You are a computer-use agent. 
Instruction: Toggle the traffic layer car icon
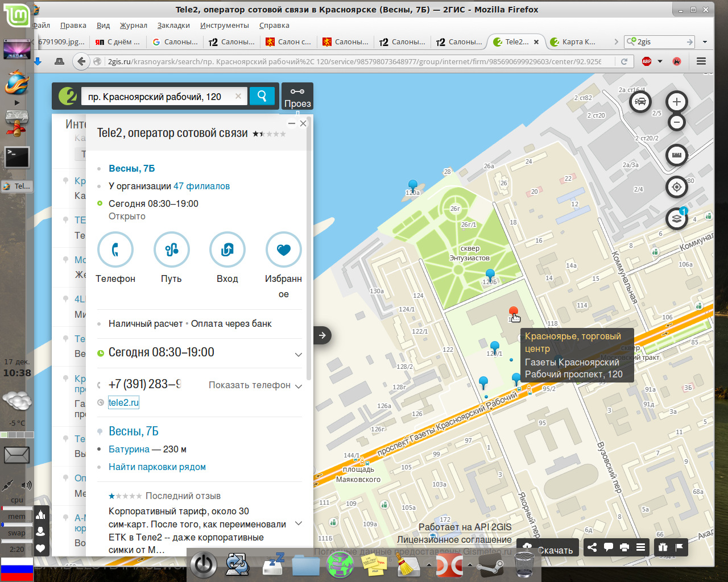(640, 102)
